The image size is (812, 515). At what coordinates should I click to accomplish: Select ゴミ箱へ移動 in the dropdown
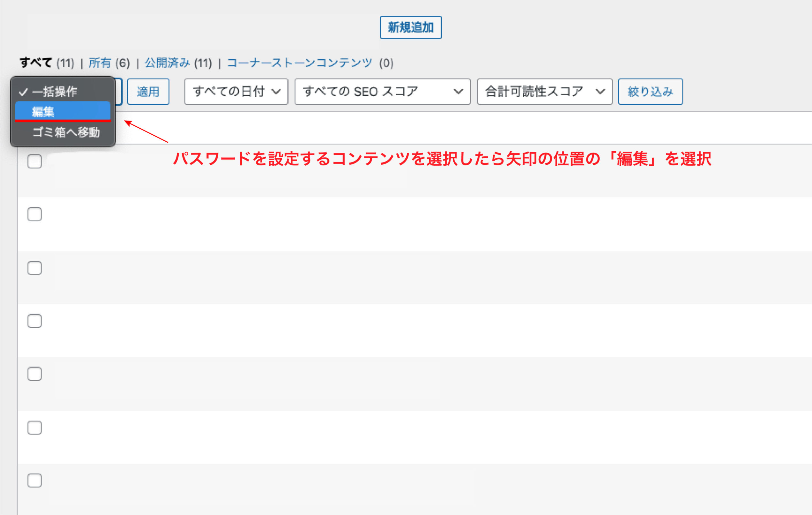[x=66, y=132]
